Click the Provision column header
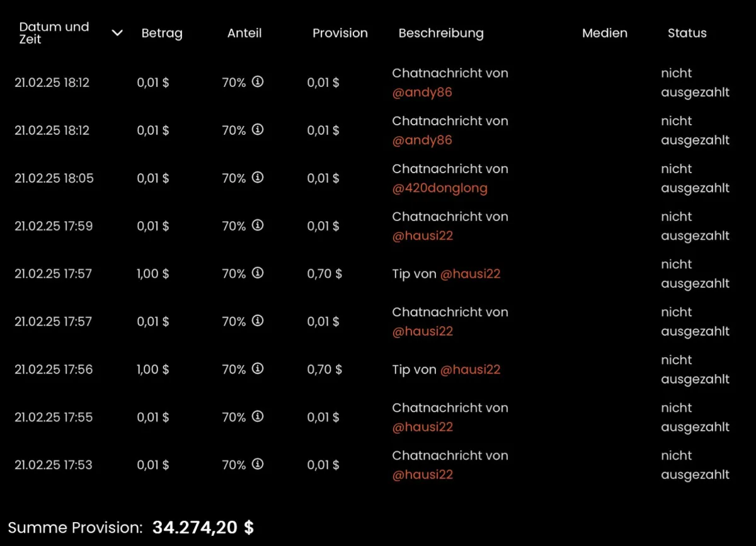This screenshot has height=546, width=756. pyautogui.click(x=340, y=33)
